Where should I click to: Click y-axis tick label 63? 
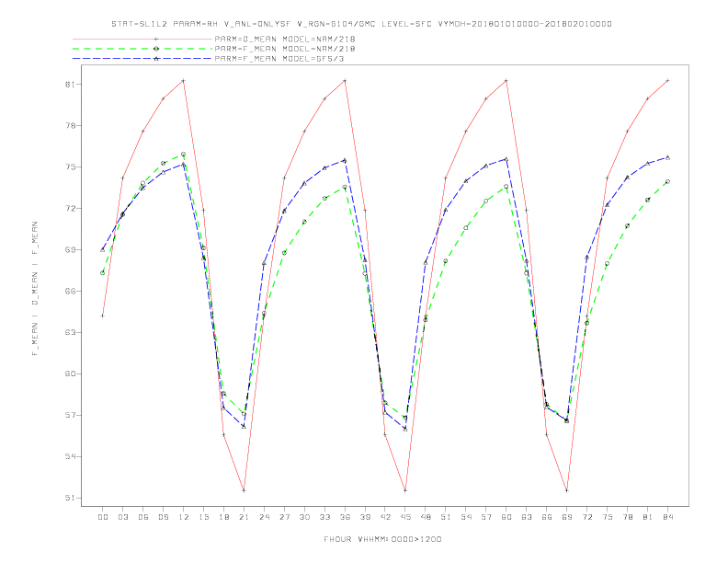71,333
